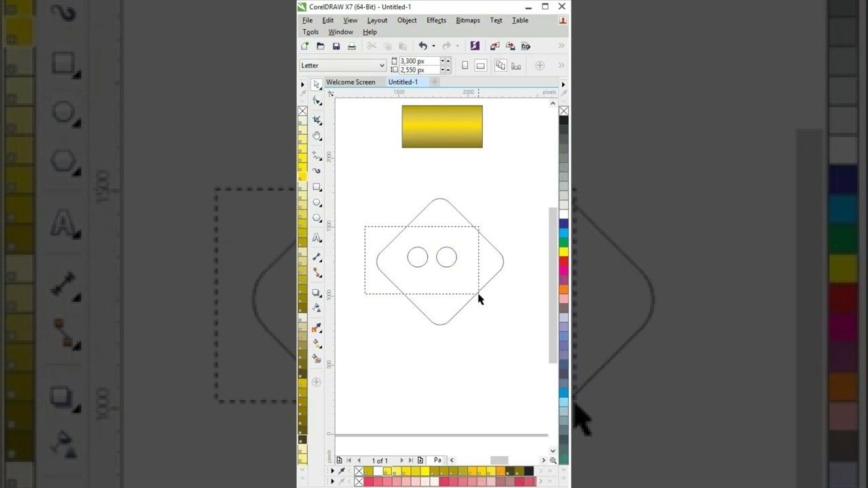Select the Artistic Media tool

(x=317, y=171)
